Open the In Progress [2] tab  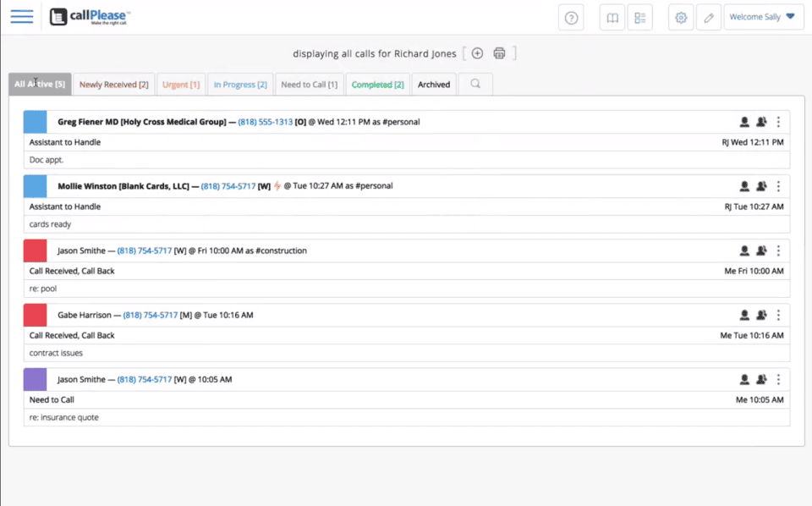pyautogui.click(x=240, y=85)
